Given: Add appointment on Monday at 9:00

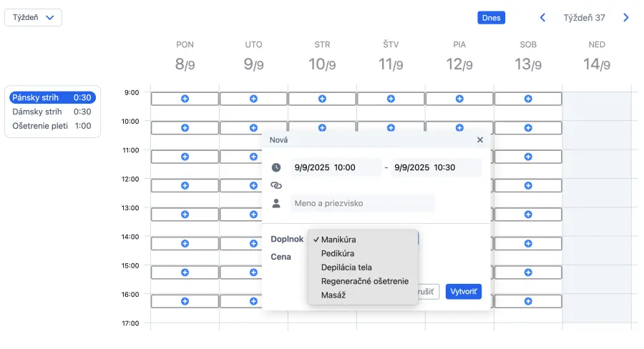Looking at the screenshot, I should [185, 99].
